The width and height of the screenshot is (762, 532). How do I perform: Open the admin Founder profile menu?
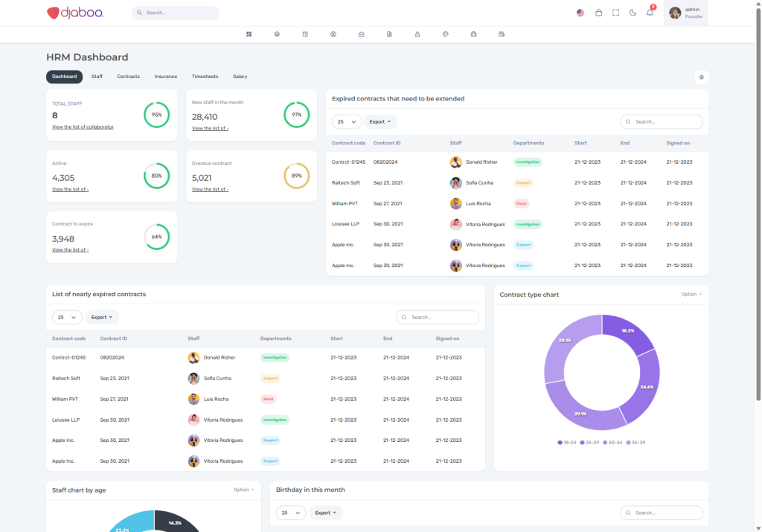click(685, 13)
